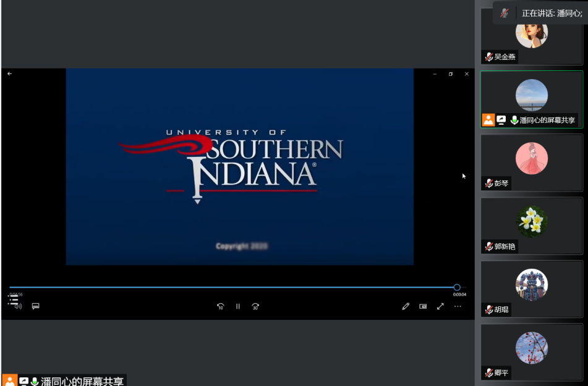Screen dimensions: 588x386
Task: Open the more options ellipsis menu
Action: (458, 306)
